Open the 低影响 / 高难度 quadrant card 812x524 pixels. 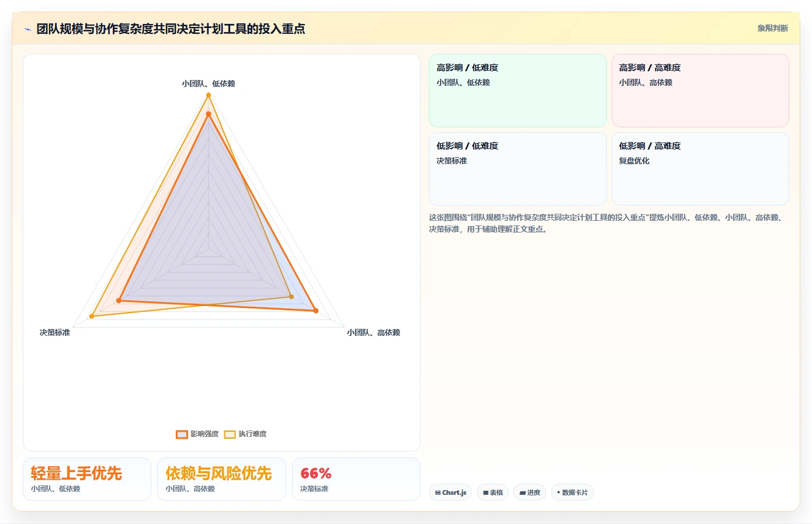(700, 169)
